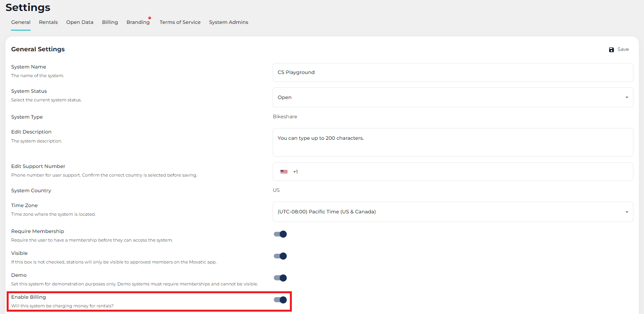
Task: Click the System Name input field
Action: point(452,72)
